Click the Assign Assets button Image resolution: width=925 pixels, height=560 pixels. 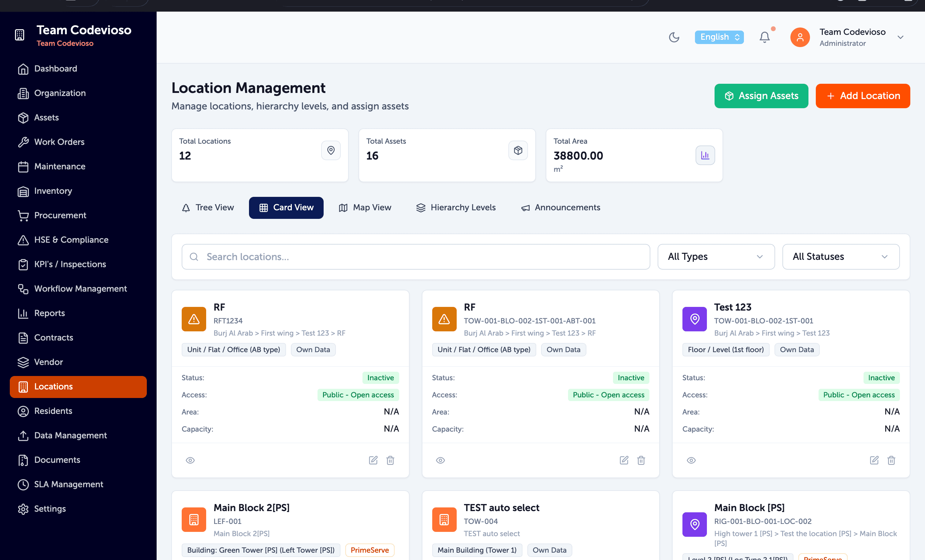coord(761,96)
